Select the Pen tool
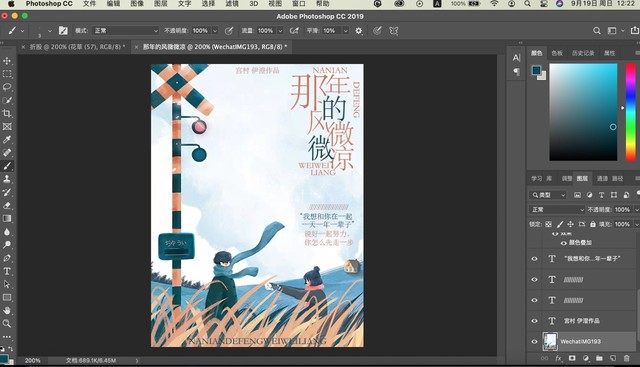The height and width of the screenshot is (367, 640). point(7,258)
